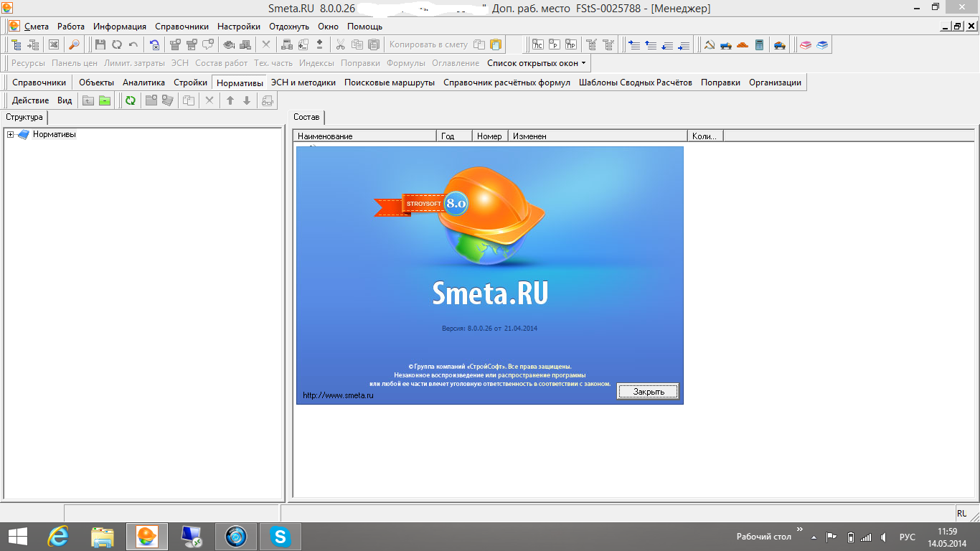The width and height of the screenshot is (980, 551).
Task: Open Skype from the Windows taskbar
Action: (x=280, y=536)
